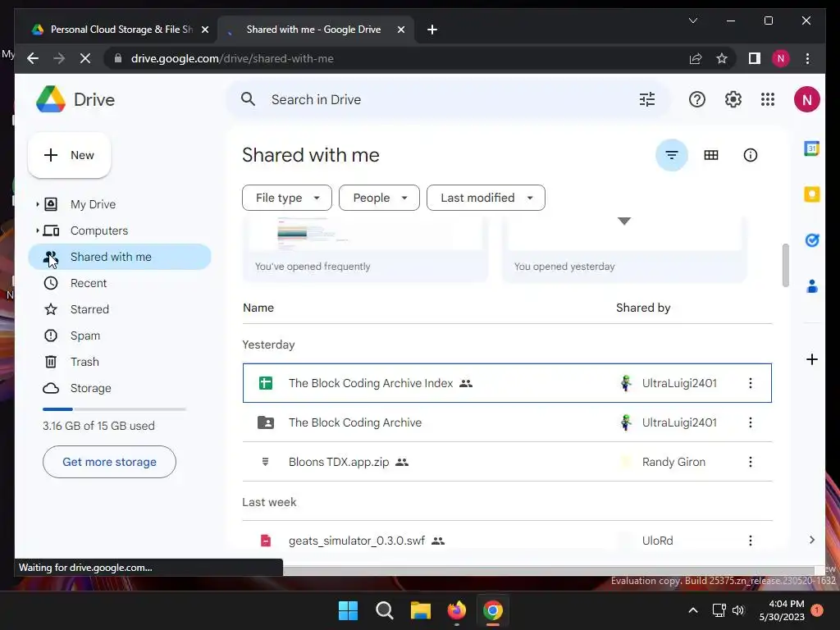The height and width of the screenshot is (630, 840).
Task: Open Google Calendar side panel
Action: click(811, 148)
